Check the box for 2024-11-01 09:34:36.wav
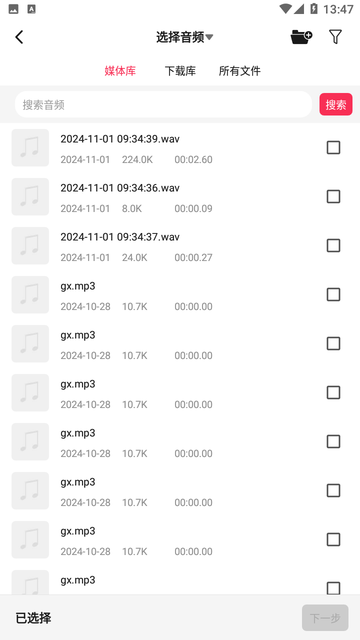This screenshot has width=360, height=640. coord(333,196)
